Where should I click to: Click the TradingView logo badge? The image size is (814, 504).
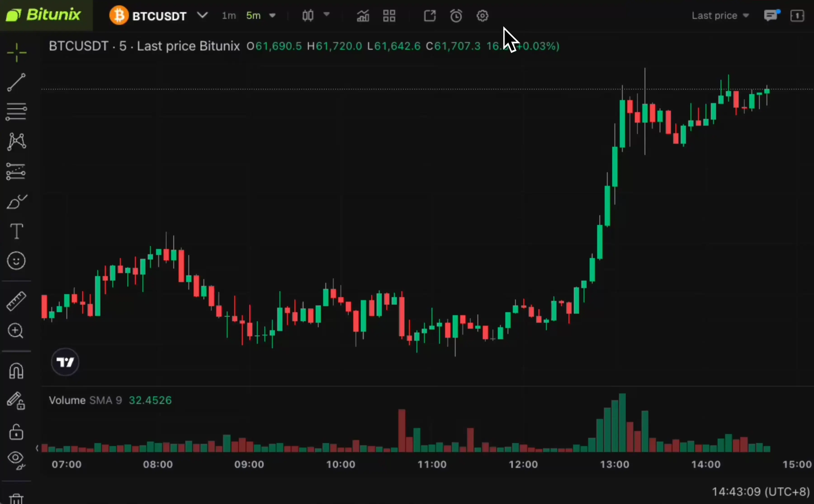coord(65,362)
